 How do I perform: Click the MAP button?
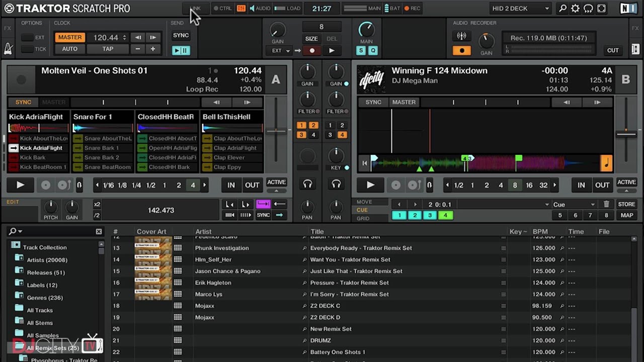pos(626,215)
